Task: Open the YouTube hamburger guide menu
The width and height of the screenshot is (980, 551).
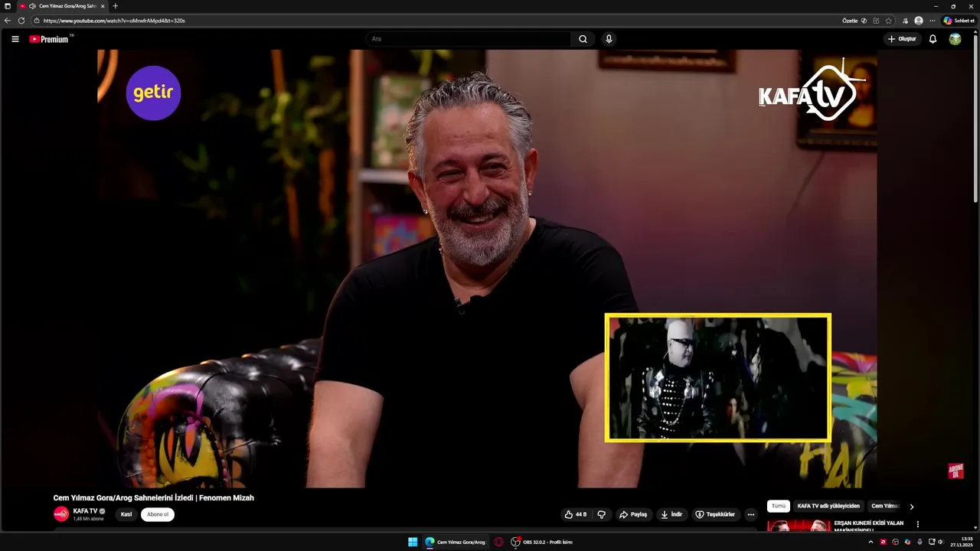Action: (x=15, y=39)
